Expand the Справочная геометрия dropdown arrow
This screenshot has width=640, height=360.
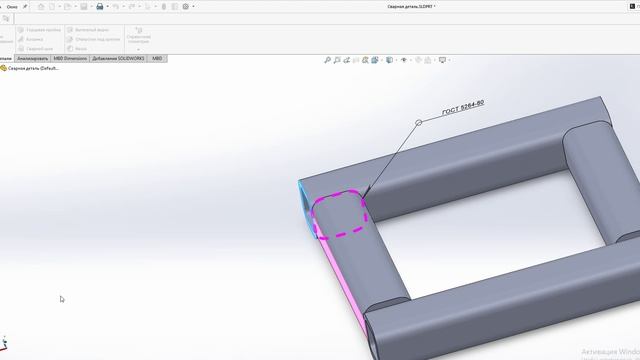[138, 49]
